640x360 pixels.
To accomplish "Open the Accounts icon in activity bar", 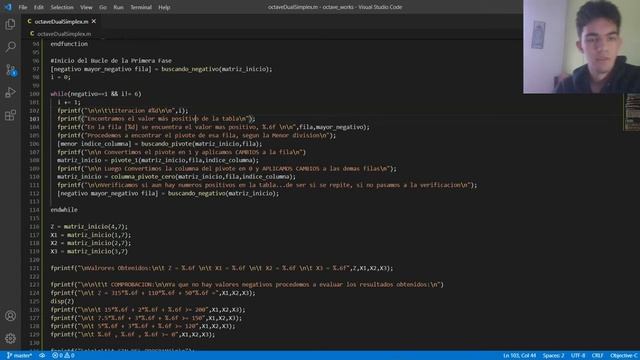I will click(x=10, y=316).
